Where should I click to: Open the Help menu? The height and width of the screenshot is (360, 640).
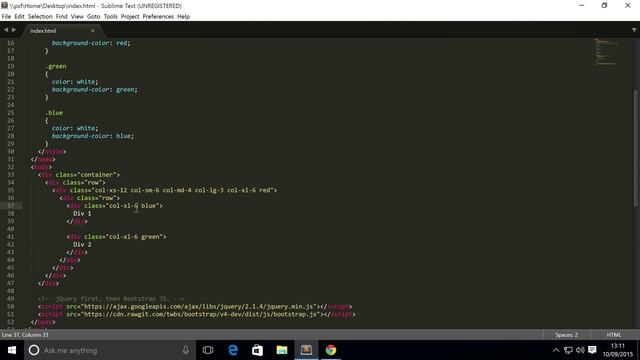(183, 17)
